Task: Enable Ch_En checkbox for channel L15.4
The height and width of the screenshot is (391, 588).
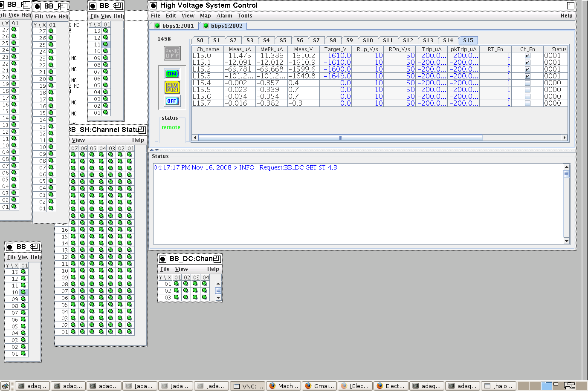Action: (x=527, y=83)
